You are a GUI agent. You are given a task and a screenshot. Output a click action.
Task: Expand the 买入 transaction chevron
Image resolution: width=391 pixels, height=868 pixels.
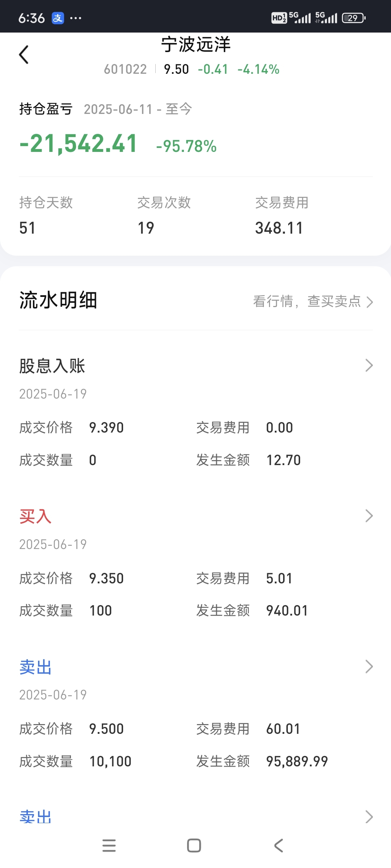point(369,516)
